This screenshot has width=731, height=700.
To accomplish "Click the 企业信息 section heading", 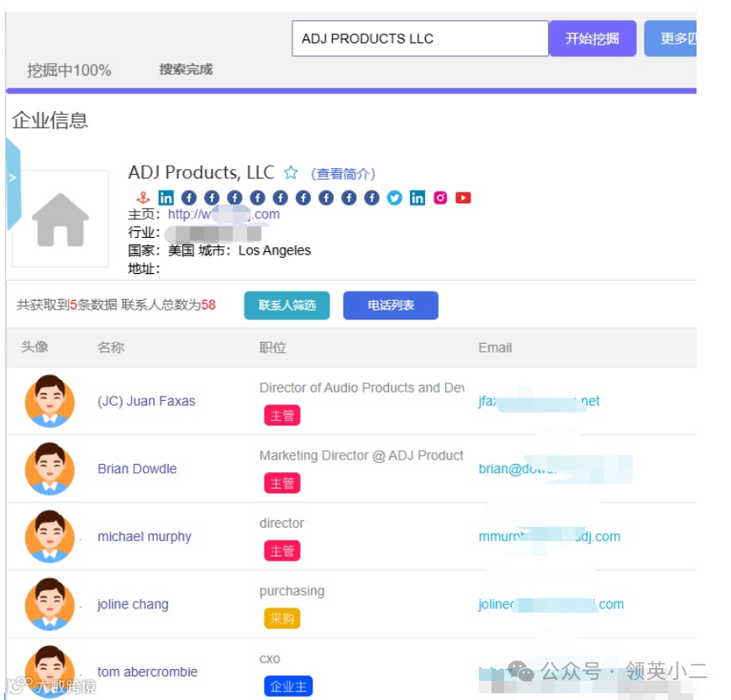I will [x=50, y=120].
